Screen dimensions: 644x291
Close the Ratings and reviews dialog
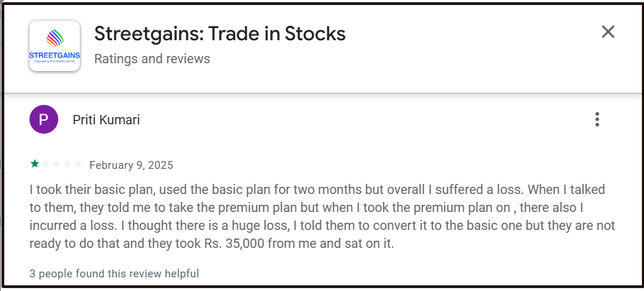[x=608, y=32]
